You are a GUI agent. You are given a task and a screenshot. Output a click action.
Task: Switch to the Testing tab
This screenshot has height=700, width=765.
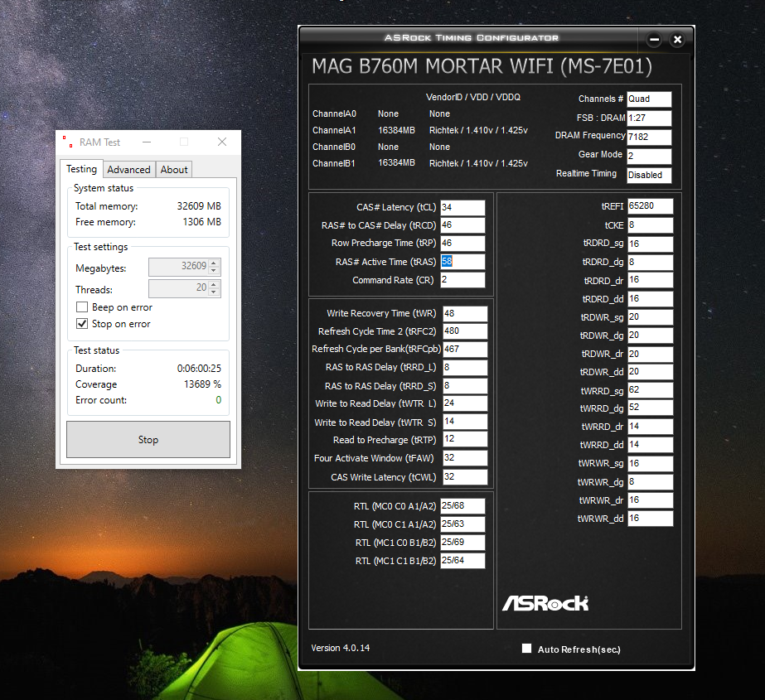tap(81, 169)
